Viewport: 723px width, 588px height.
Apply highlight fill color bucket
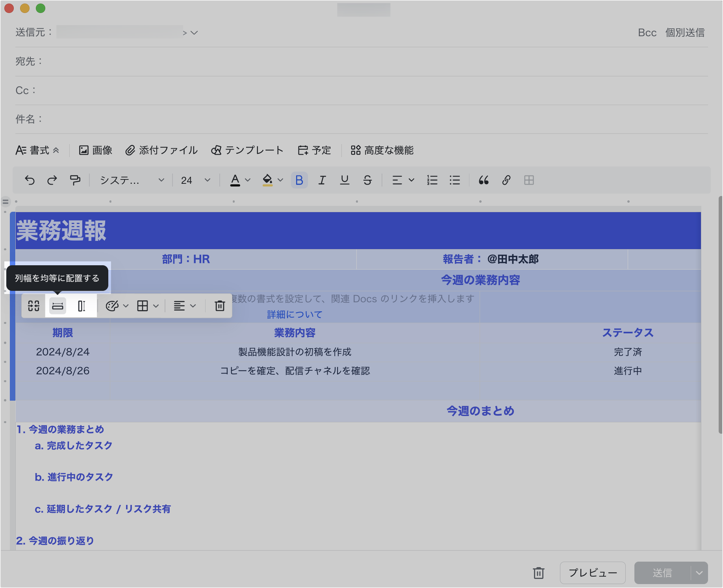(x=268, y=180)
